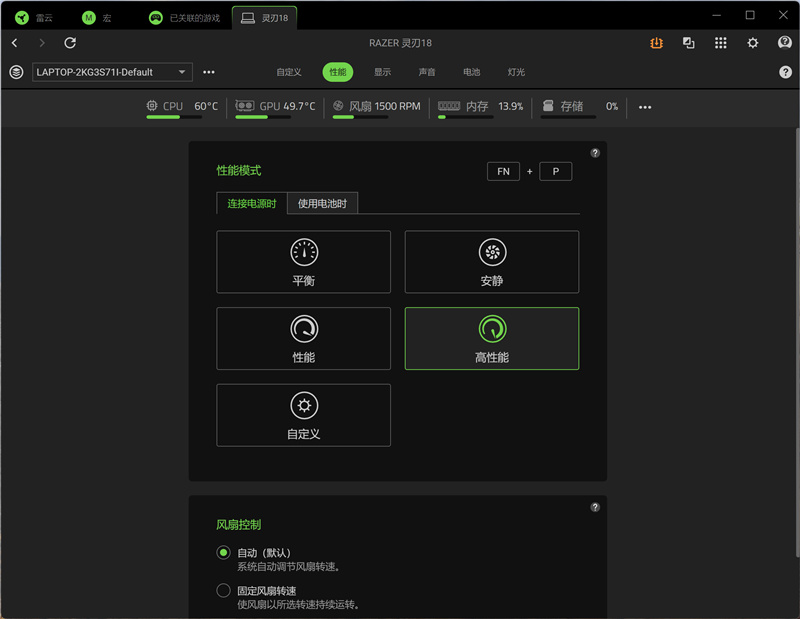The image size is (800, 619).
Task: Click the CPU chip icon
Action: (152, 106)
